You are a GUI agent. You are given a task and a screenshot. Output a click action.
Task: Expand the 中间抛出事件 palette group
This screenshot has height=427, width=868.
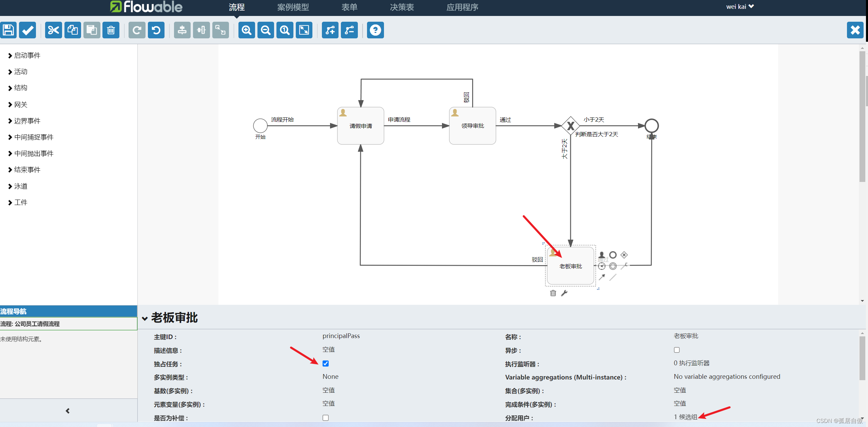coord(31,153)
